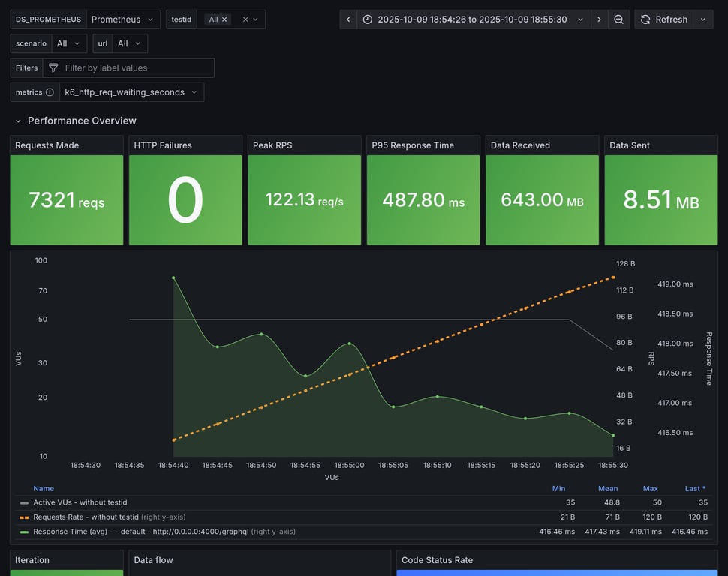Click the filter funnel icon
This screenshot has height=576, width=728.
tap(53, 68)
